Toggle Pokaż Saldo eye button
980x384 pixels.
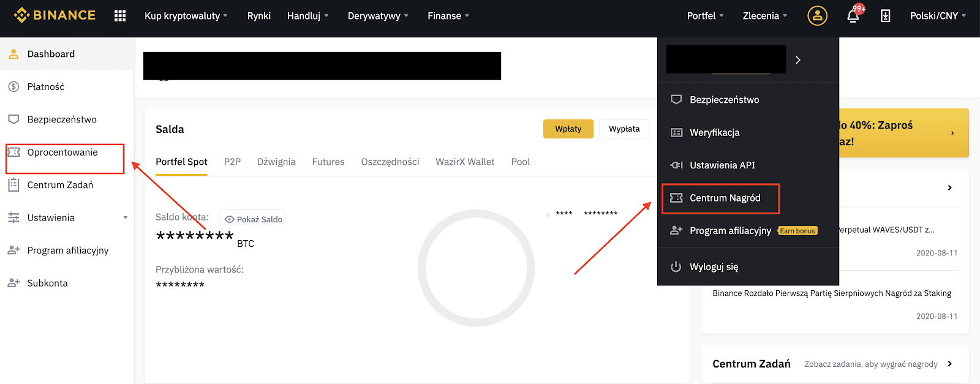point(253,219)
